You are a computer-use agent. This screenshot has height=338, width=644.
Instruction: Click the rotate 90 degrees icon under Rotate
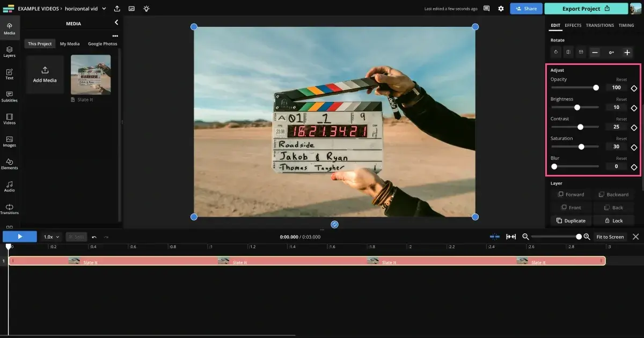555,52
